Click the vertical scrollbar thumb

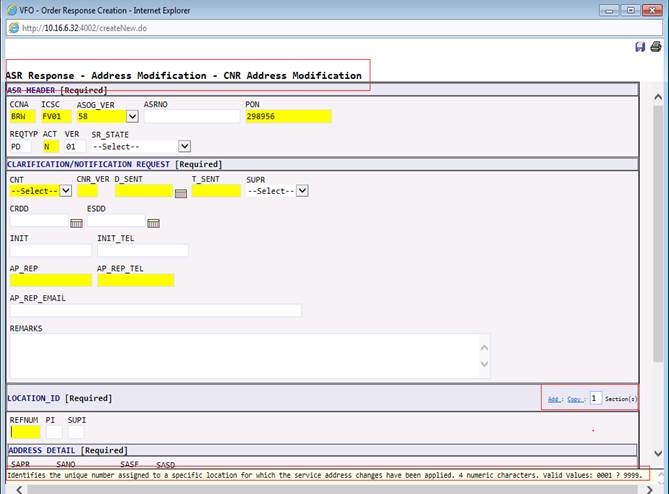pyautogui.click(x=658, y=234)
